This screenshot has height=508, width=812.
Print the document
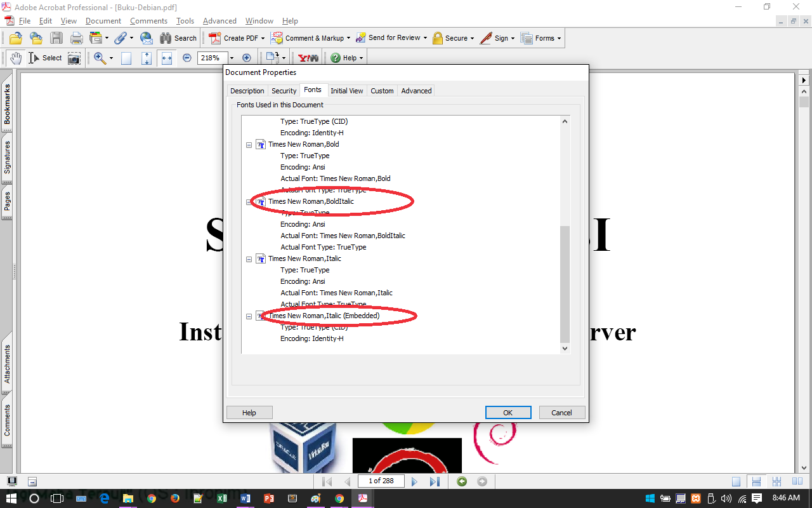pyautogui.click(x=76, y=38)
